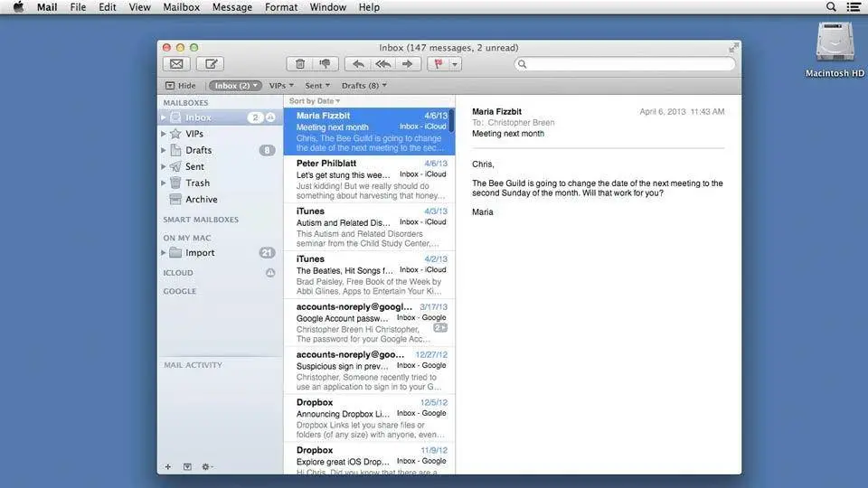Expand the Inbox mailbox disclosure triangle
The height and width of the screenshot is (488, 868).
tap(164, 117)
